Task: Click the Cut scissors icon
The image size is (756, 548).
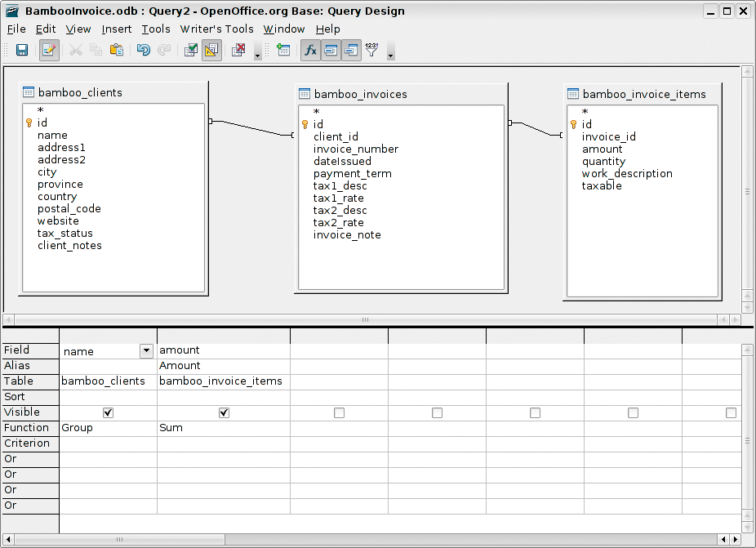Action: (76, 50)
